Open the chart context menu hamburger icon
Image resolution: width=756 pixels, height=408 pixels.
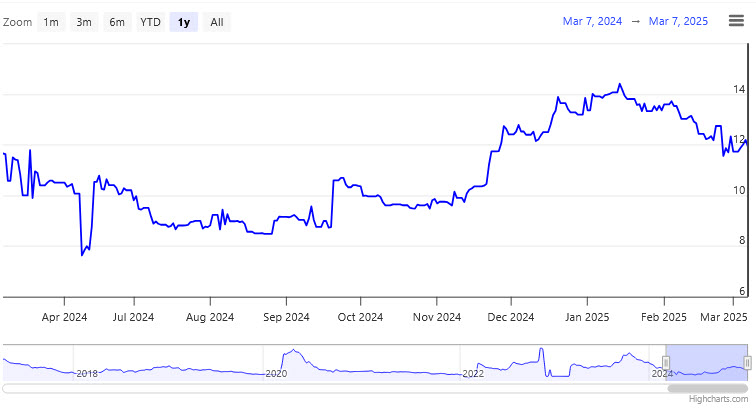735,21
